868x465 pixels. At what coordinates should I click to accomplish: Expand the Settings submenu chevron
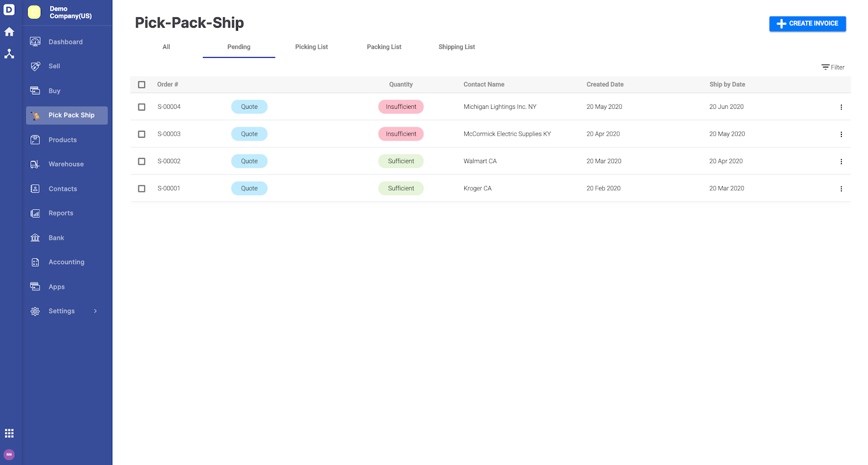pos(95,311)
